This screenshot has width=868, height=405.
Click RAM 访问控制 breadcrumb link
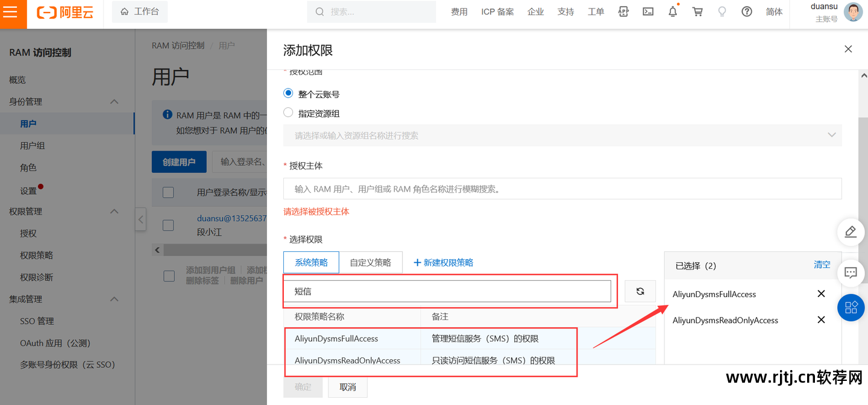tap(178, 45)
